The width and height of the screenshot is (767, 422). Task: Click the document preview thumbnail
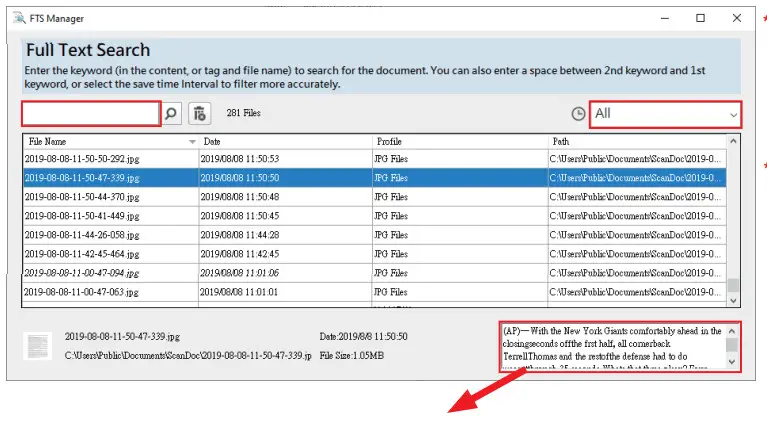[38, 346]
